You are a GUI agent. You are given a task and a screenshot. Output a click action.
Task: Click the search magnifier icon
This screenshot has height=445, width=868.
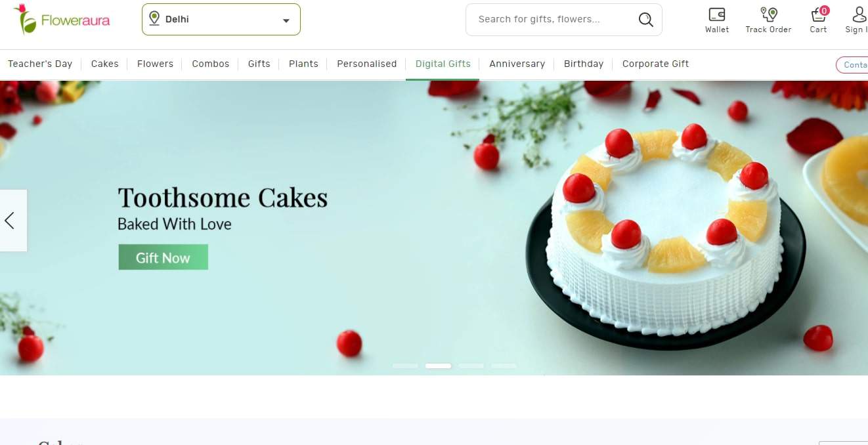[x=646, y=20]
